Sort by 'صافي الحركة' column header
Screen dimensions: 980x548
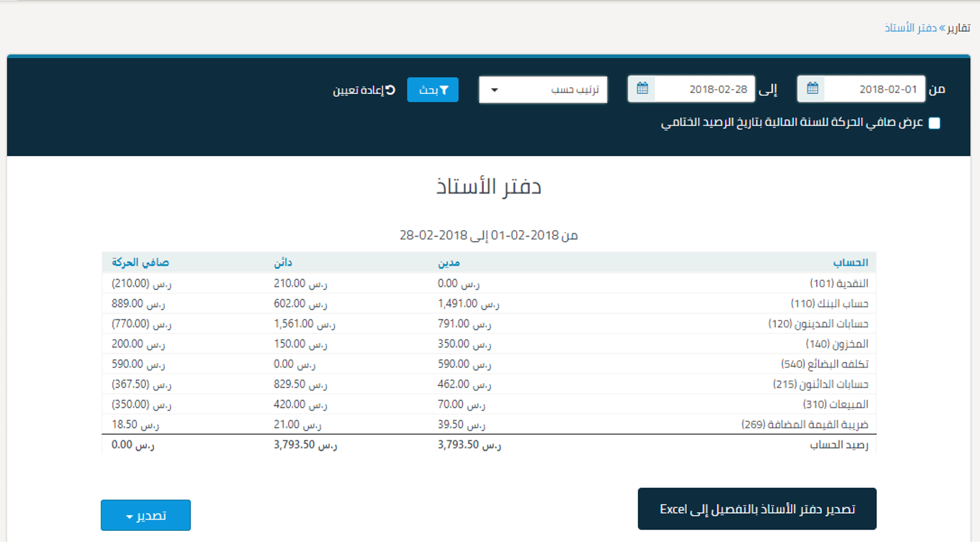(140, 263)
